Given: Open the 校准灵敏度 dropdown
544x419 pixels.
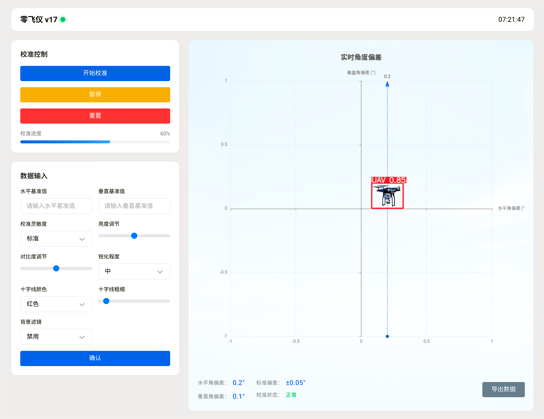Looking at the screenshot, I should (56, 239).
